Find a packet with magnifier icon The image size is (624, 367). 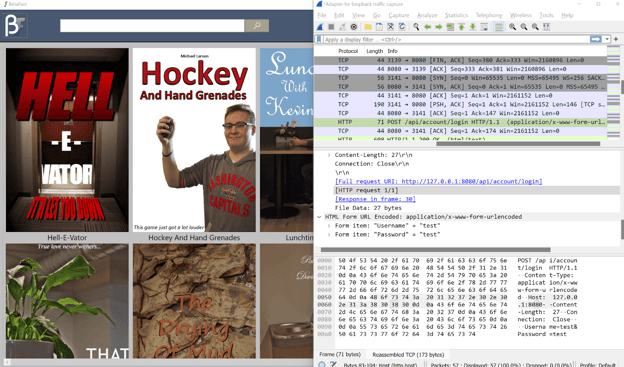coord(416,27)
